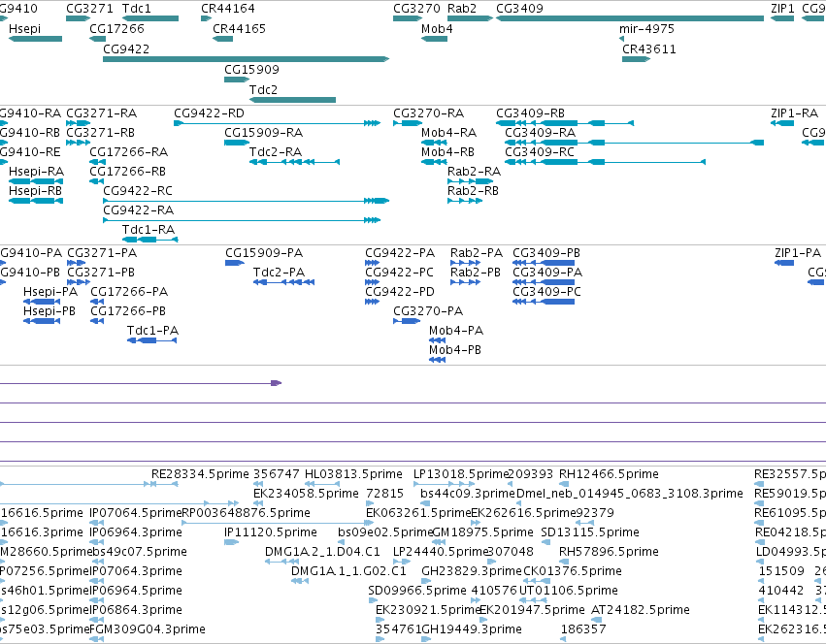Click the mir-4975 microRNA label
The height and width of the screenshot is (644, 826).
point(646,29)
